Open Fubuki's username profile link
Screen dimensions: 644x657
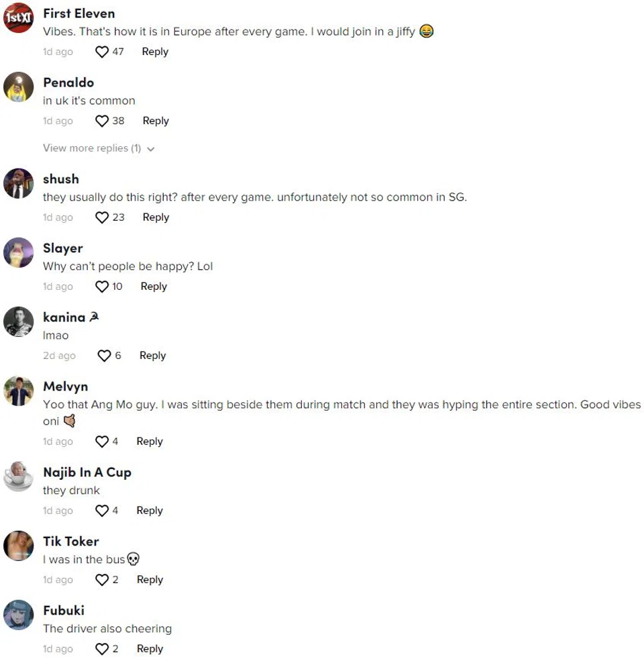(64, 611)
